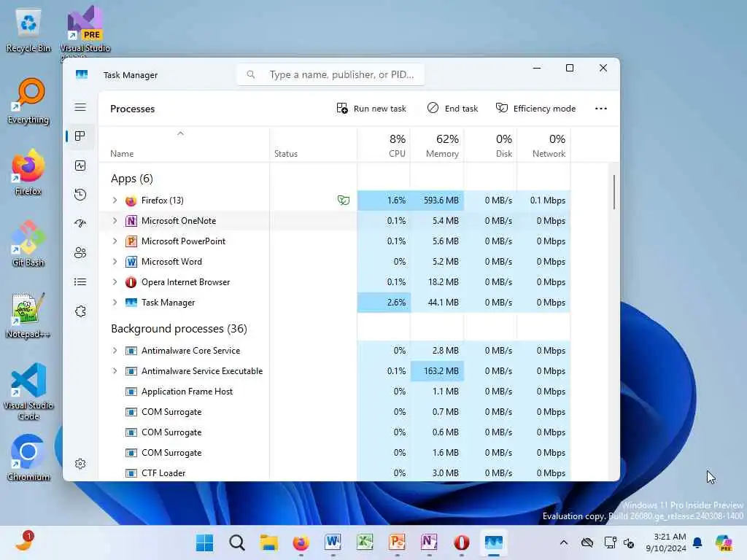Open the notification bell in system tray
The width and height of the screenshot is (747, 560).
pyautogui.click(x=698, y=542)
